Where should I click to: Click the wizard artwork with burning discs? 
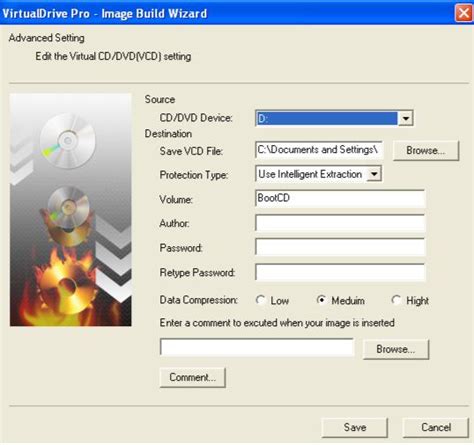point(71,210)
